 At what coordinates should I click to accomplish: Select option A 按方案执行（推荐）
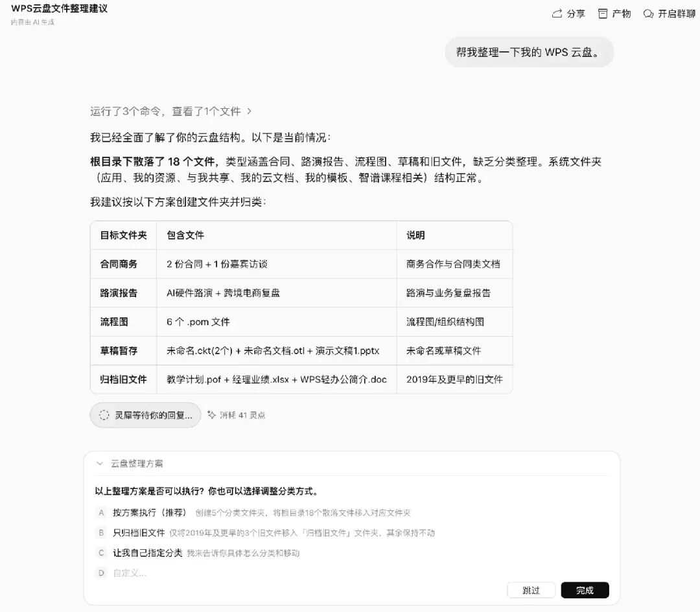click(x=253, y=512)
